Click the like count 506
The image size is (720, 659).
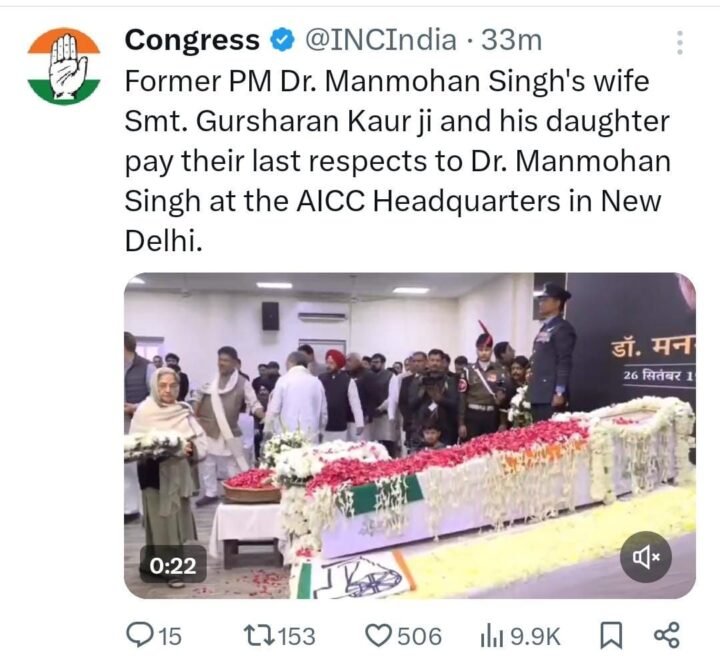[419, 635]
